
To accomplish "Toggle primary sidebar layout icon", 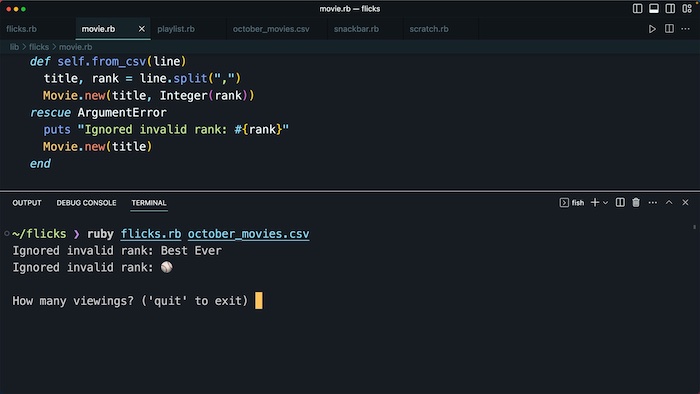I will click(x=638, y=8).
